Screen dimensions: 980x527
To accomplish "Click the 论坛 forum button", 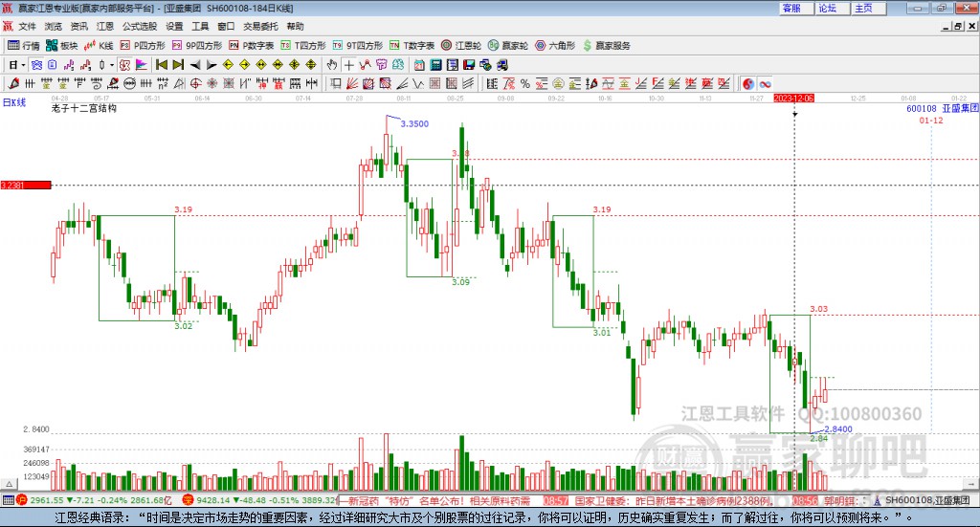I will 833,8.
